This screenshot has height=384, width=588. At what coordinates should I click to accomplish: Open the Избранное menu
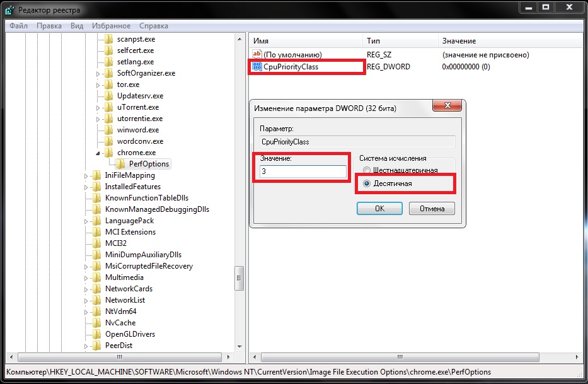coord(110,26)
